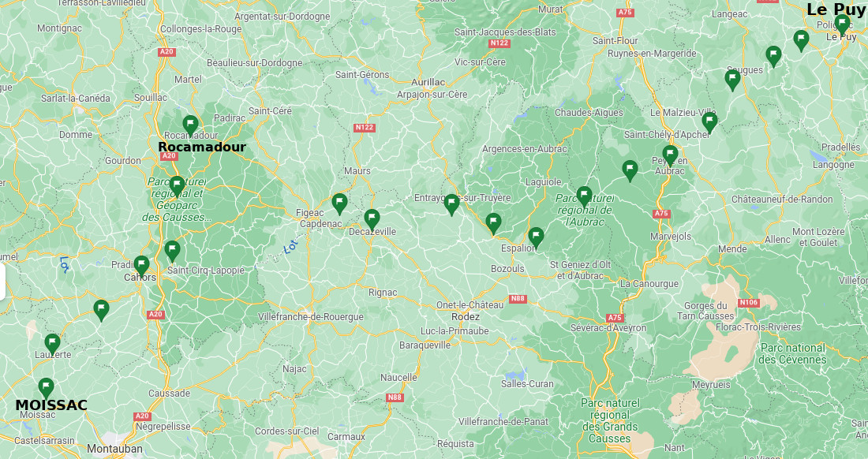Select the flag marker above Saugues

tap(733, 80)
